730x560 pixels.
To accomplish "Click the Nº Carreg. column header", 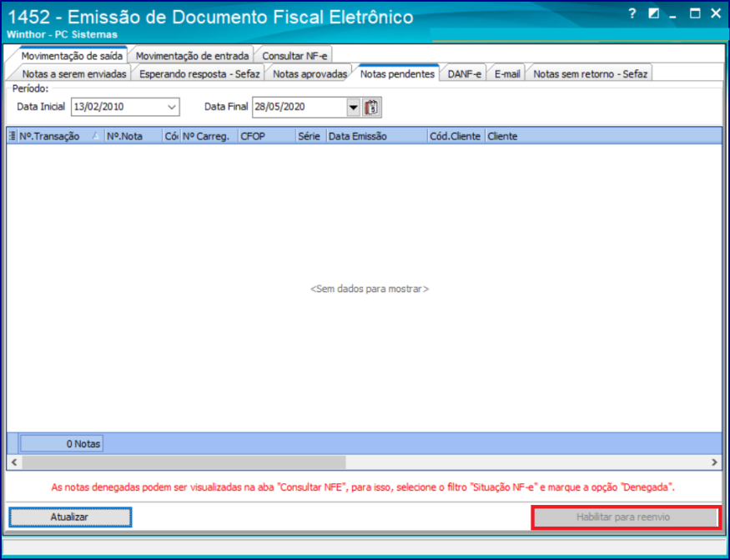I will [209, 136].
